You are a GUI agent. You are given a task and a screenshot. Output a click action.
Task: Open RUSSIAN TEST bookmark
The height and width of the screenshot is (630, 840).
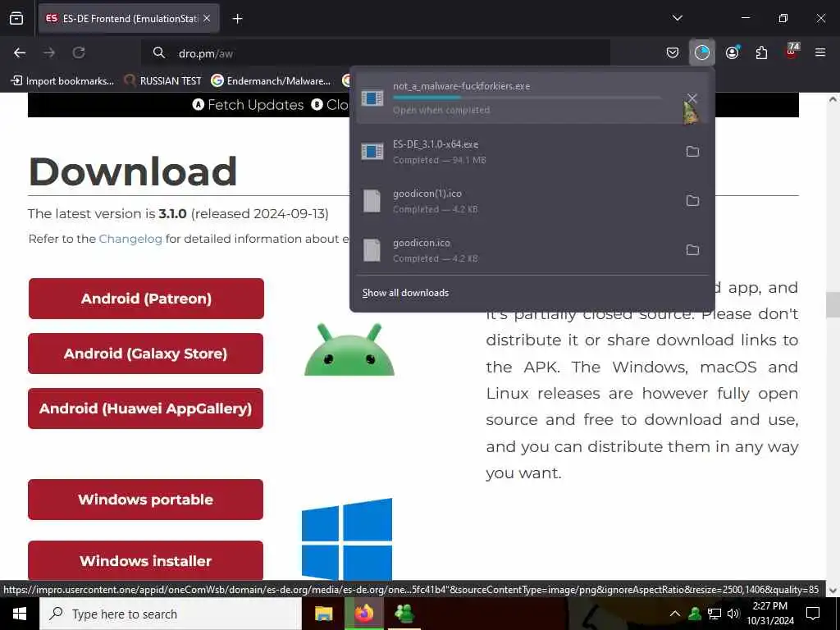[x=163, y=81]
